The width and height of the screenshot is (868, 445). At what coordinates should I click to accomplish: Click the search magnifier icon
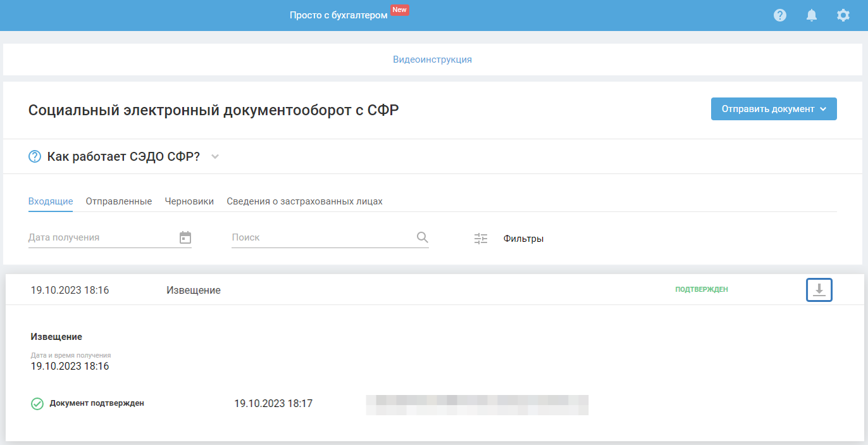(x=423, y=237)
